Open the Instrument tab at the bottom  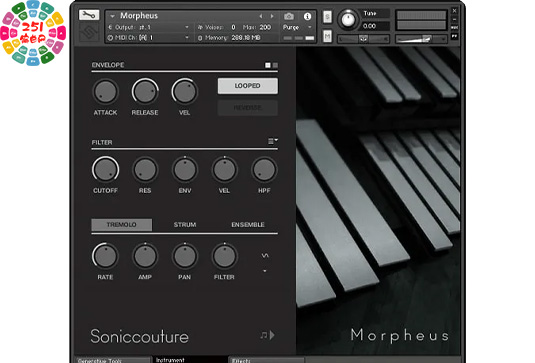pos(190,360)
